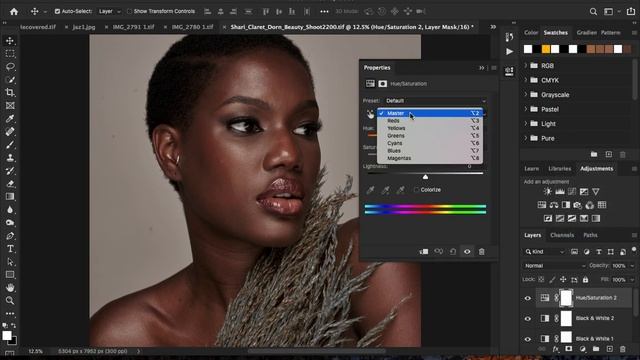The width and height of the screenshot is (640, 360).
Task: Select the Frame tool
Action: tap(10, 105)
